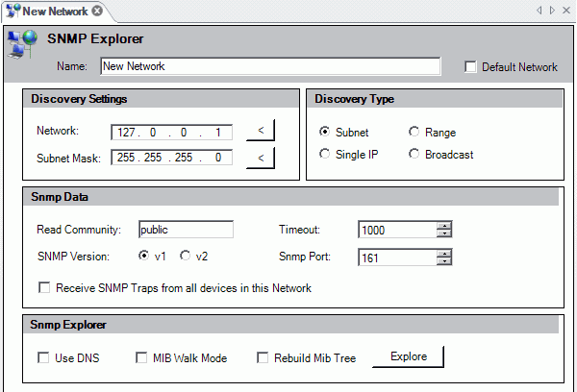Select the Range discovery type
The image size is (577, 392).
tap(414, 133)
